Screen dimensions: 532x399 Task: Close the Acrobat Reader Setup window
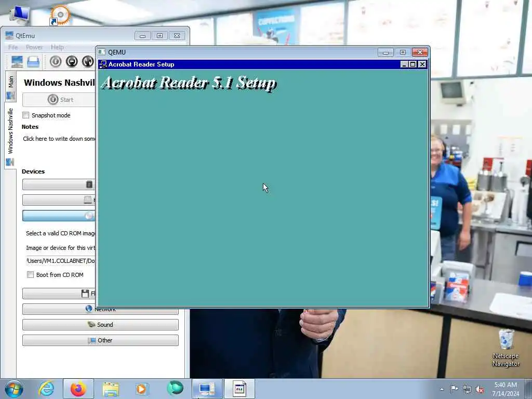click(x=422, y=64)
